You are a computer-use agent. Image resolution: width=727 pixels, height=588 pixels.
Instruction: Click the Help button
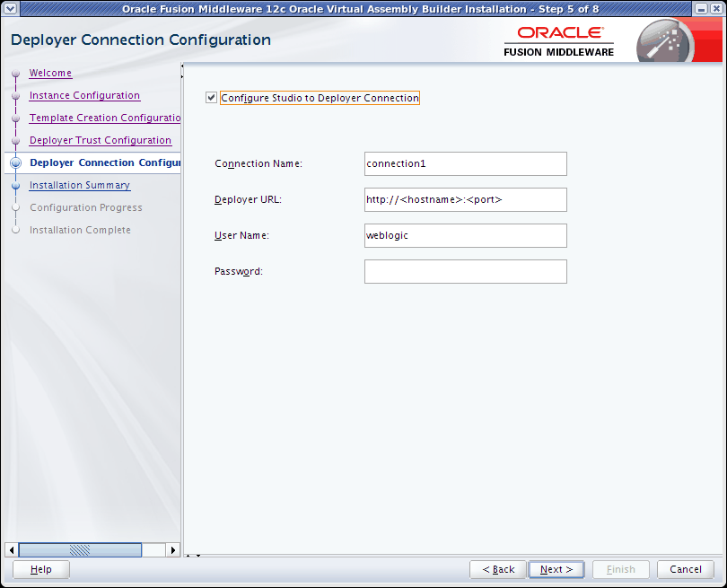pos(41,569)
